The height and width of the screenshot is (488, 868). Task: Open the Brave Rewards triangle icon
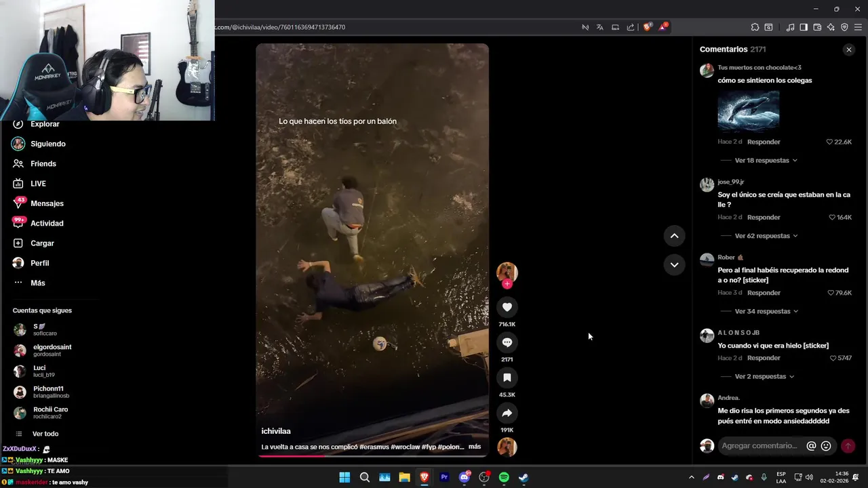[x=663, y=27]
